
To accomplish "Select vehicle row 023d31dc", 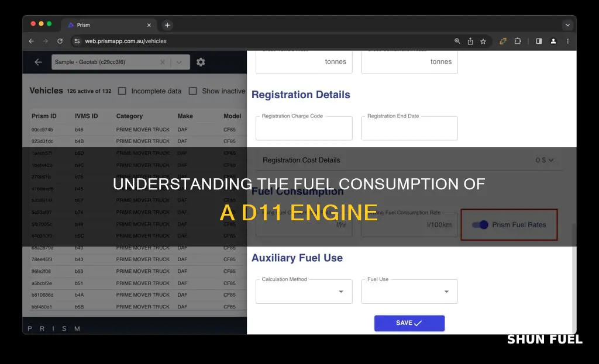I will click(137, 141).
